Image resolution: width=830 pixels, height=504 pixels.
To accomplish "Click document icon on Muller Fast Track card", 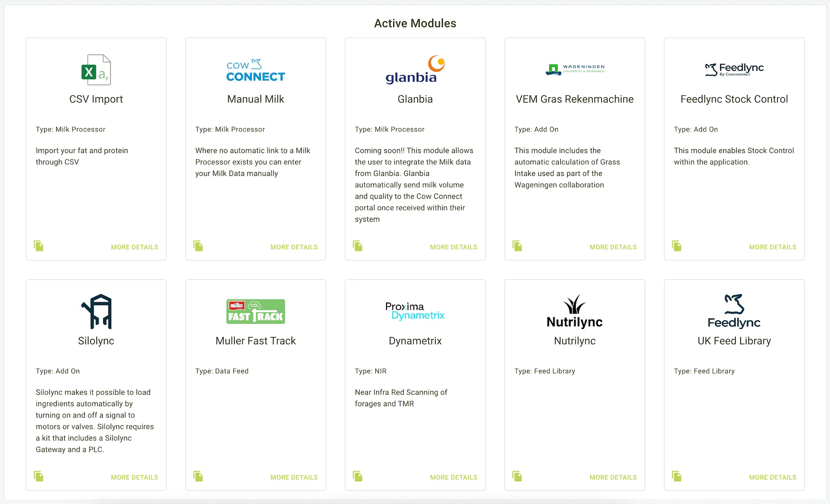I will coord(198,477).
